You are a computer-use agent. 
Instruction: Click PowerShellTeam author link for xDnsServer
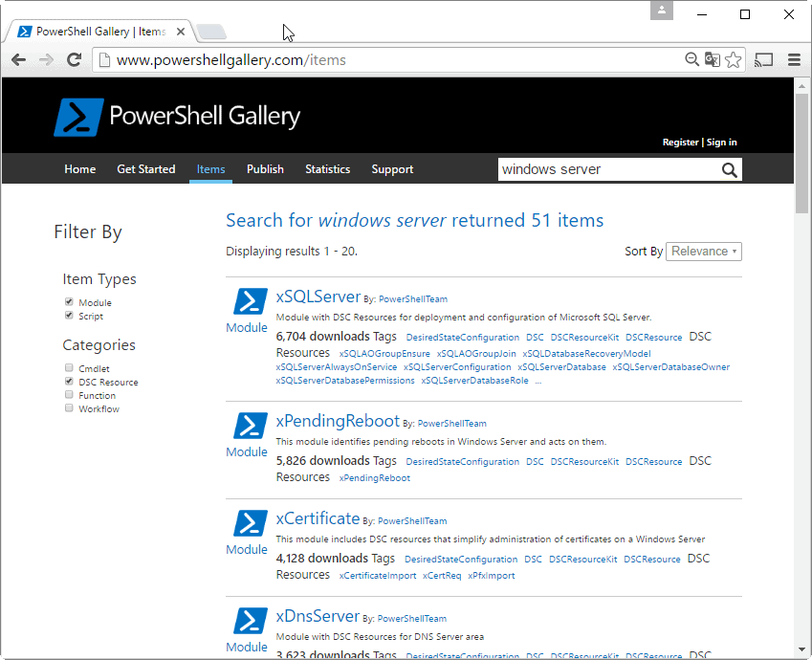coord(411,619)
